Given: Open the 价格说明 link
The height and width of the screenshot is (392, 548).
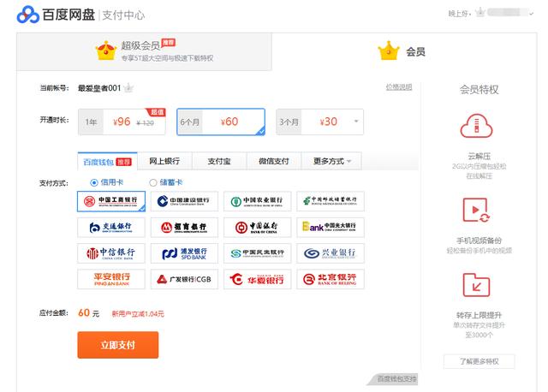Looking at the screenshot, I should [399, 87].
